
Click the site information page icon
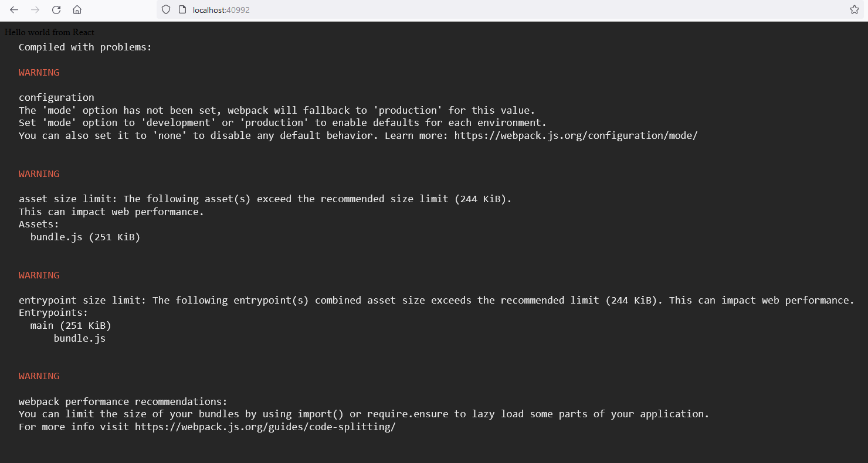[x=181, y=9]
